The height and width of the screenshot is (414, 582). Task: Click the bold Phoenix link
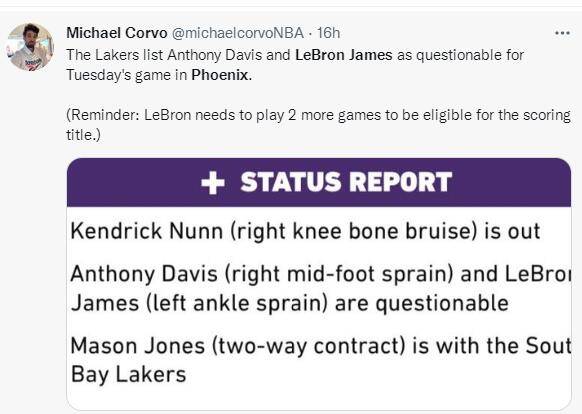click(222, 75)
